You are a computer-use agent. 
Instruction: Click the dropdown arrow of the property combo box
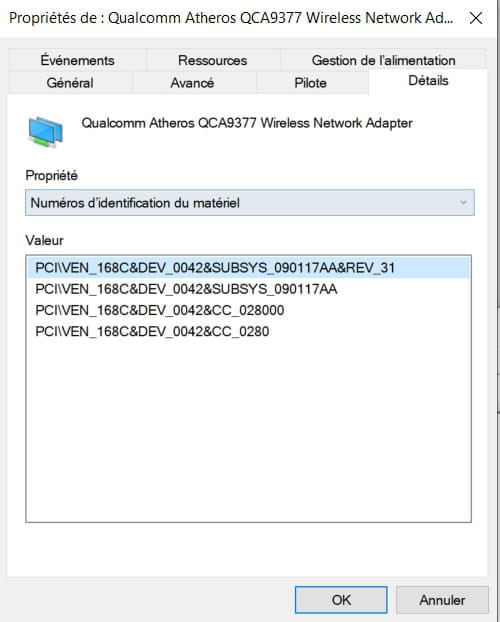(463, 203)
